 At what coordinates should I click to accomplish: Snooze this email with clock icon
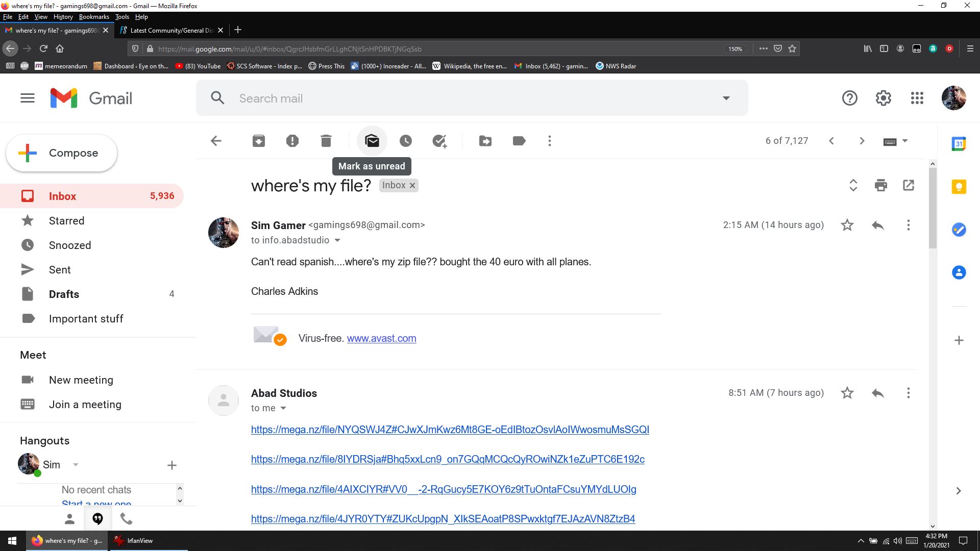(x=406, y=141)
